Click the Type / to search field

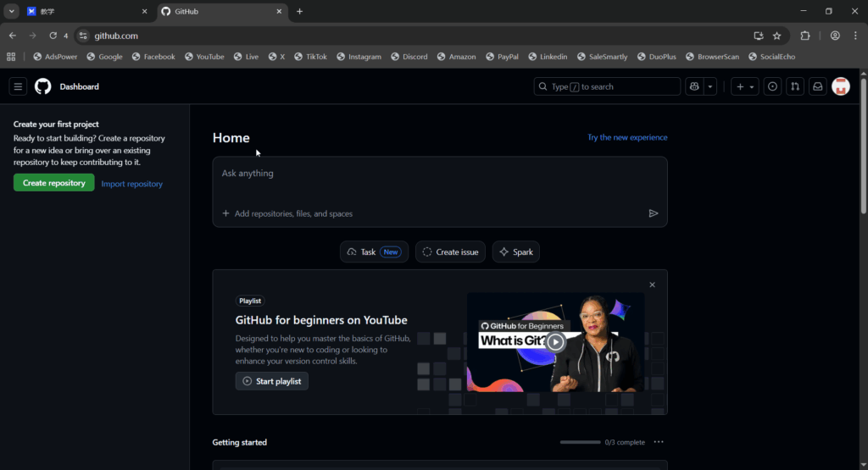(607, 86)
